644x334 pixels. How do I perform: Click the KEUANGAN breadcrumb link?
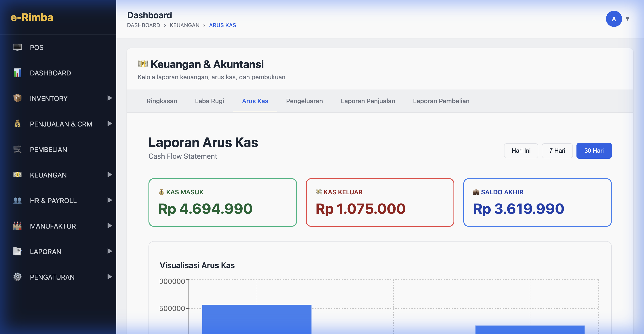184,25
